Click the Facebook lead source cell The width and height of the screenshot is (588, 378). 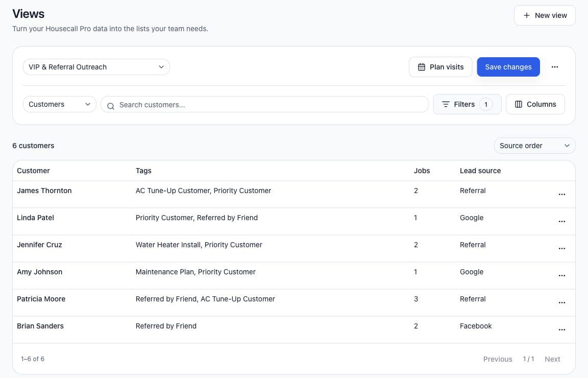(476, 326)
